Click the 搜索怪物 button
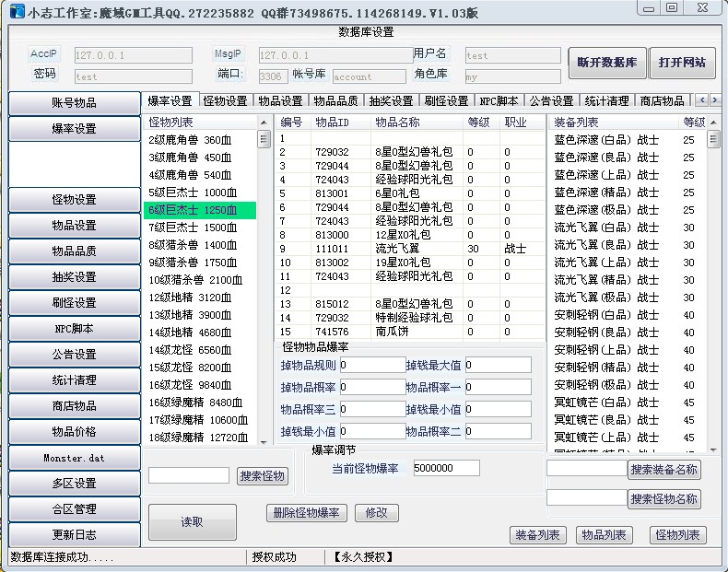 click(263, 476)
